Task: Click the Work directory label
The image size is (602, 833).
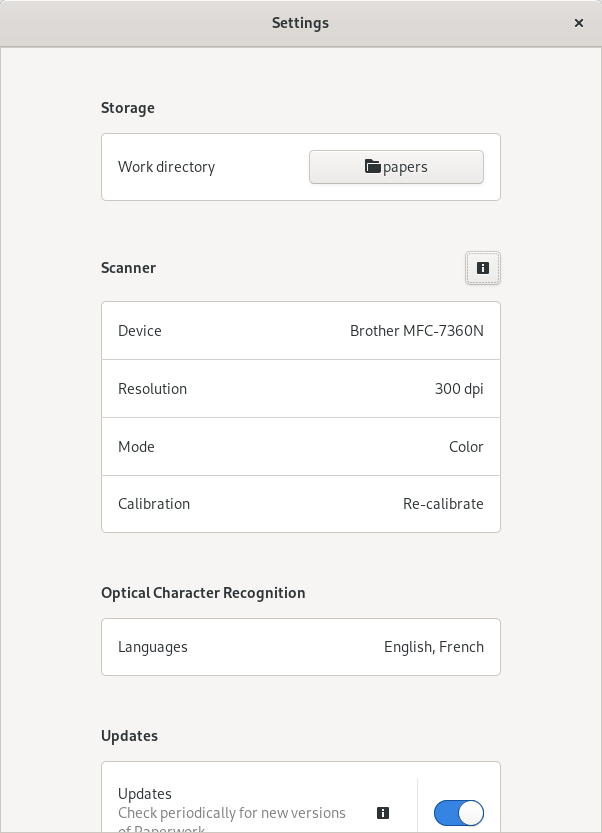Action: pos(166,167)
